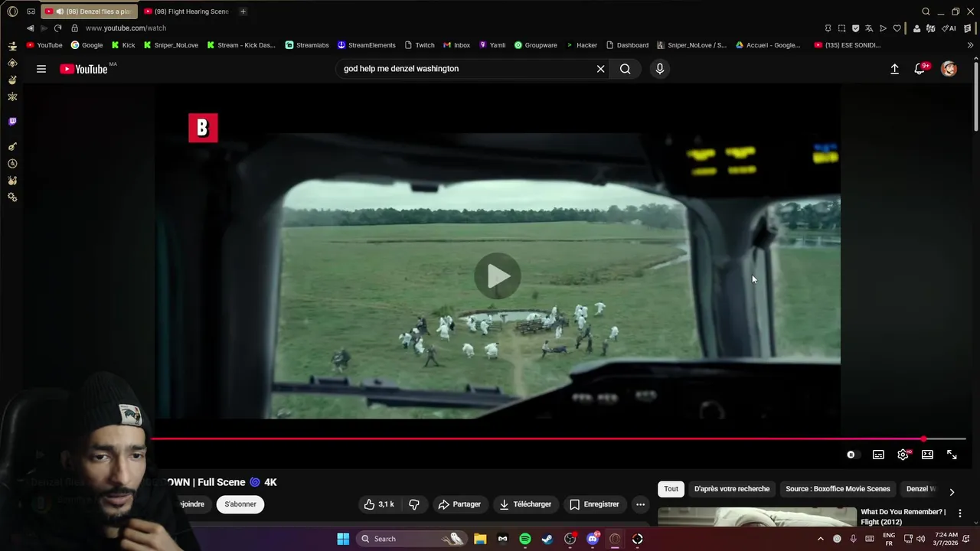This screenshot has width=980, height=551.
Task: Open the What Do You Remember video thumbnail
Action: tap(757, 517)
